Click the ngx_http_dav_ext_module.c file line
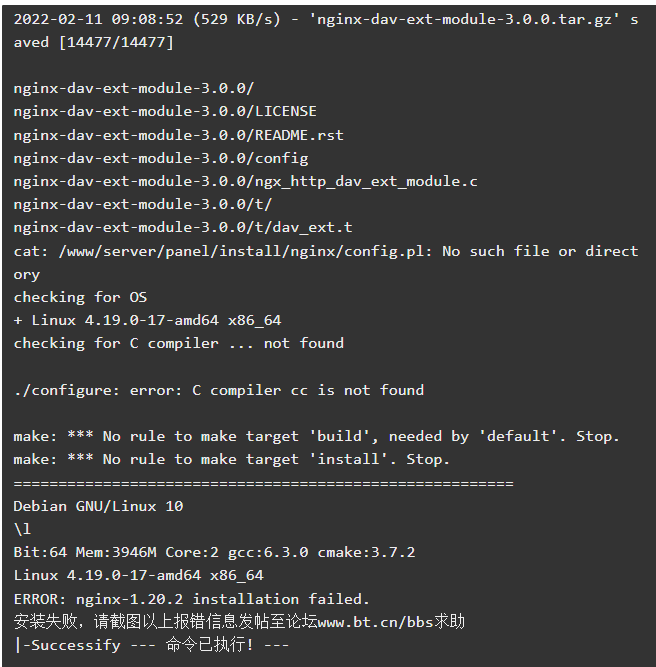The height and width of the screenshot is (667, 656). tap(245, 182)
